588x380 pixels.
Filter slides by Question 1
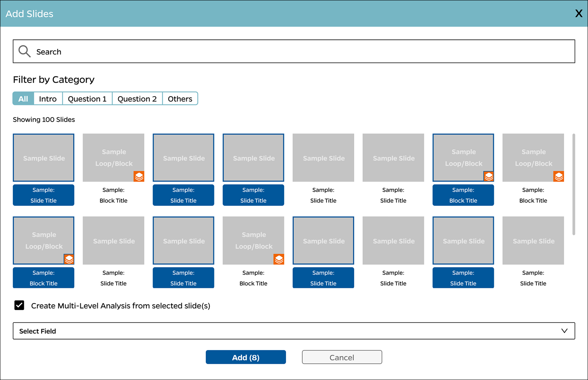(x=87, y=99)
